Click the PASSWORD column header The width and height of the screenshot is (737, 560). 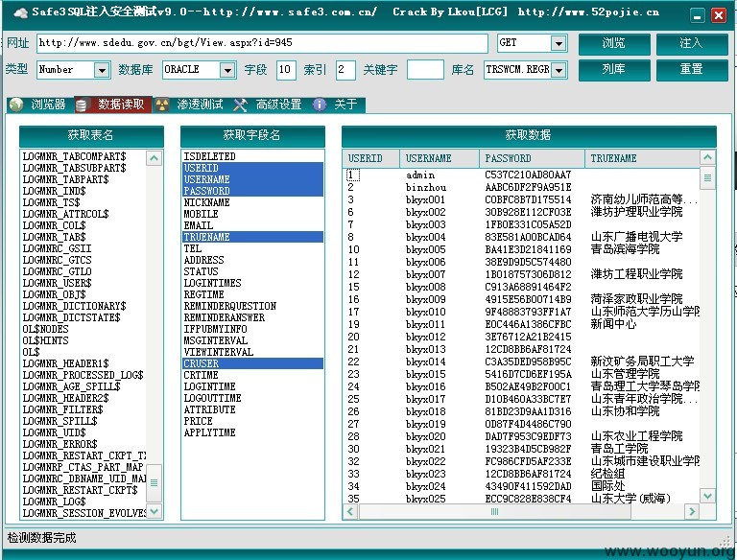pos(532,159)
